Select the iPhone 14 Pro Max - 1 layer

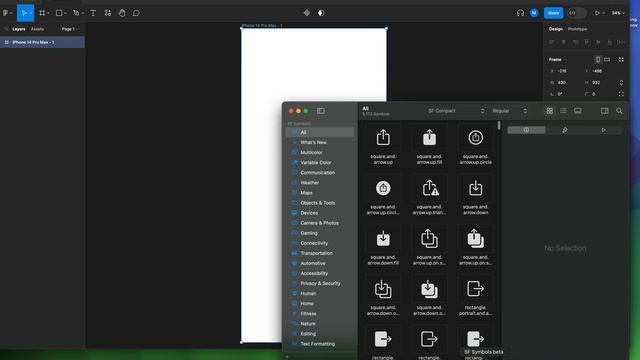[x=42, y=42]
